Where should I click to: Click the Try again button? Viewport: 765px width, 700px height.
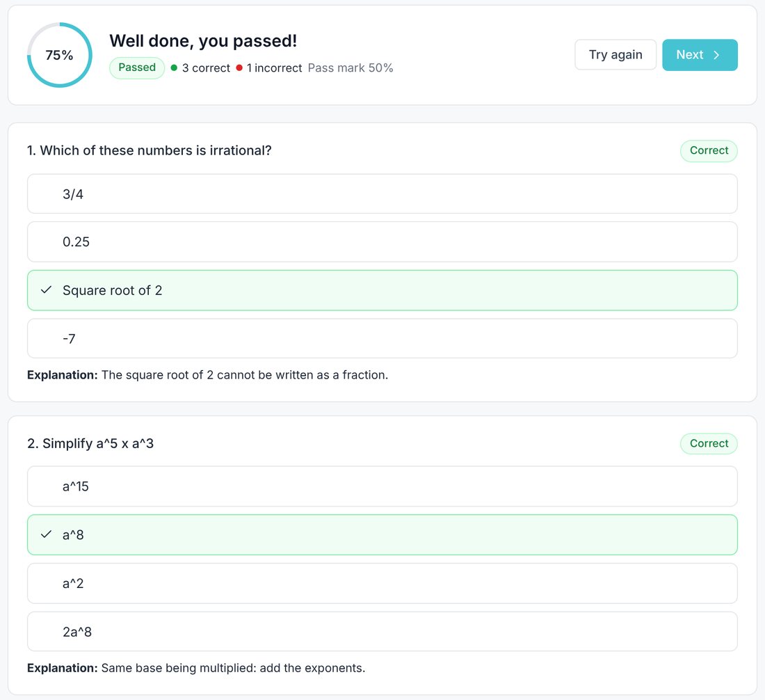coord(615,55)
